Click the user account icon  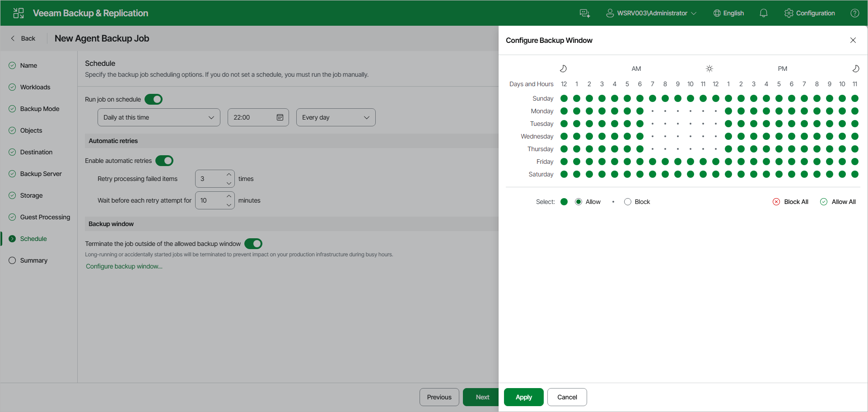[x=610, y=13]
